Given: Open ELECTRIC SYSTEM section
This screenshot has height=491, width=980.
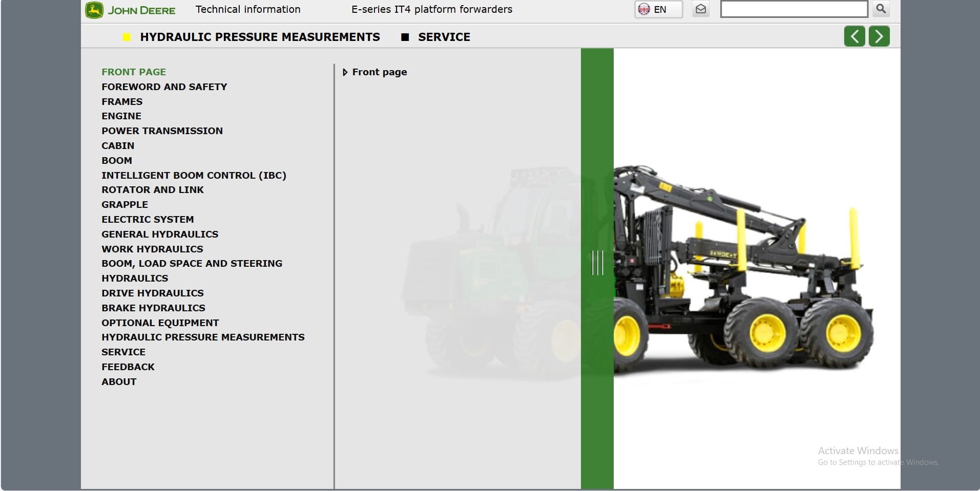Looking at the screenshot, I should coord(148,220).
